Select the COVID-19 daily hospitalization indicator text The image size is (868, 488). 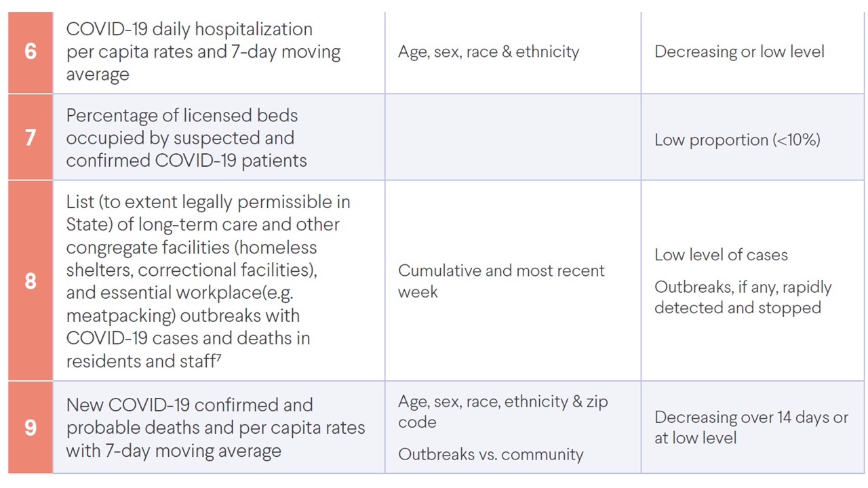(203, 52)
